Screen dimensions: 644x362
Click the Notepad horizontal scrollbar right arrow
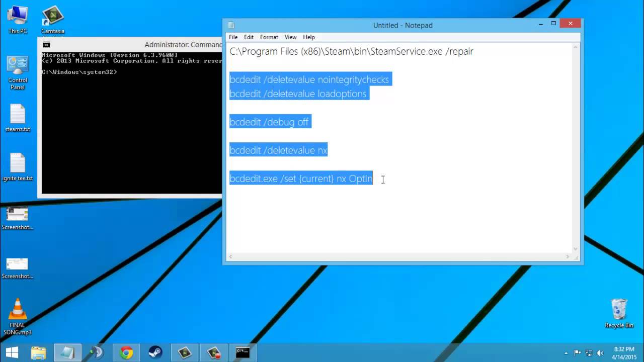click(x=568, y=257)
